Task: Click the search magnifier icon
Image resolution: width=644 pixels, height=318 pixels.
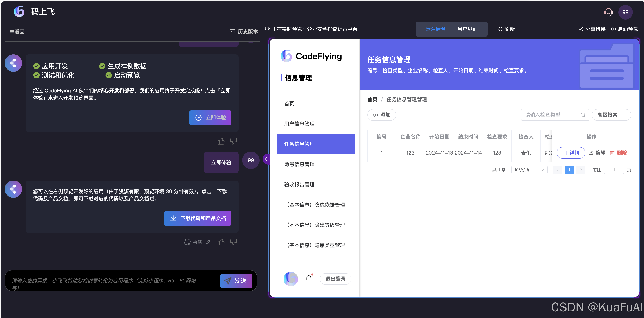Action: [583, 115]
